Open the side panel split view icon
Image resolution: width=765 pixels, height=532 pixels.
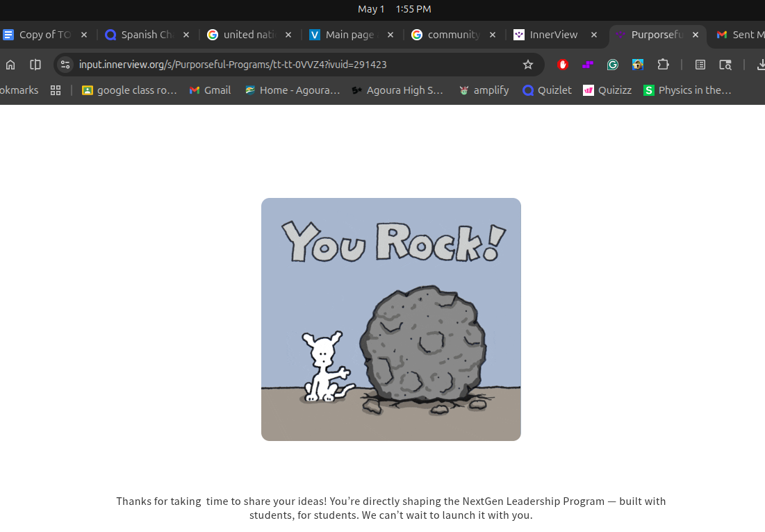[x=35, y=65]
